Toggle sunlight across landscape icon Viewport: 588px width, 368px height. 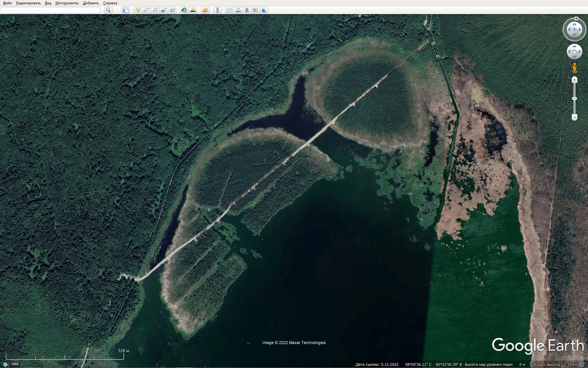point(193,10)
